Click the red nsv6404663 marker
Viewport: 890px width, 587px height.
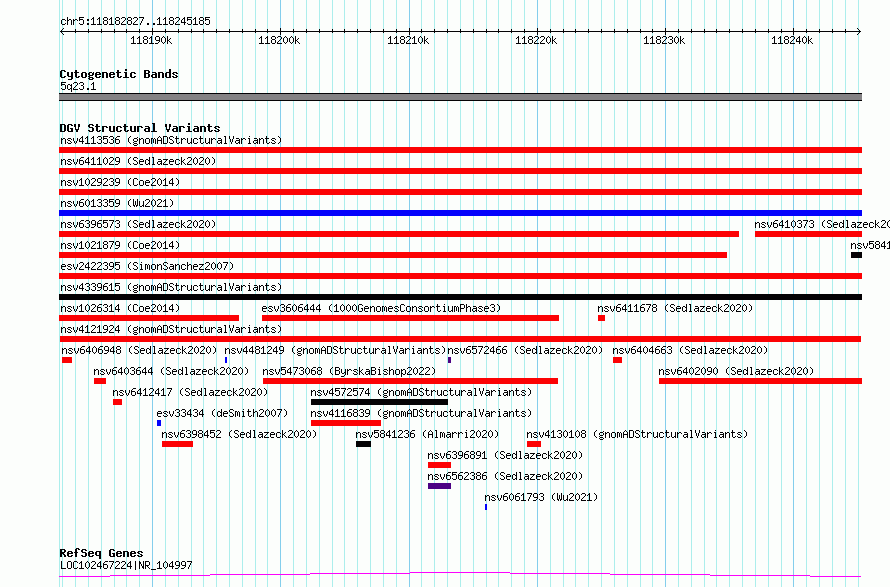618,360
